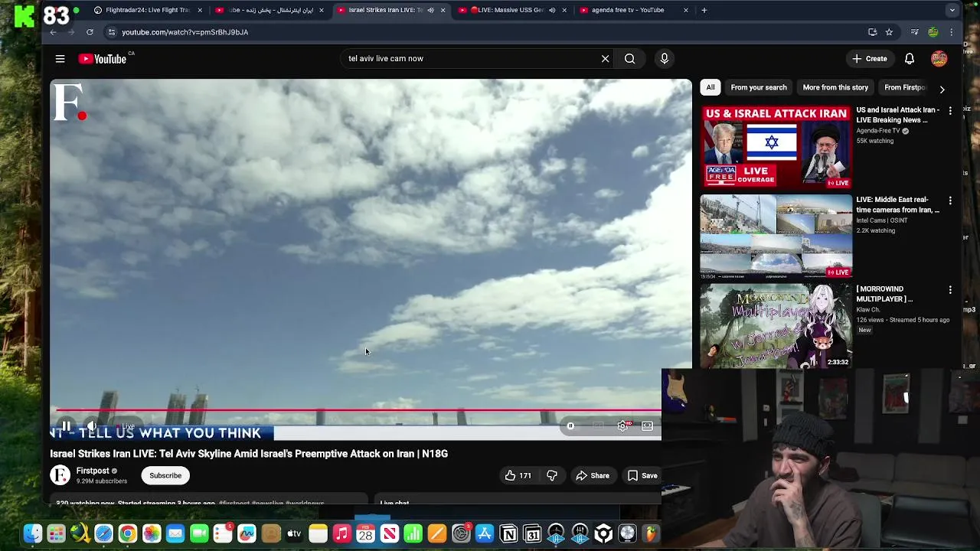Select 'More from this story' chip
Viewport: 980px width, 551px height.
coord(835,87)
